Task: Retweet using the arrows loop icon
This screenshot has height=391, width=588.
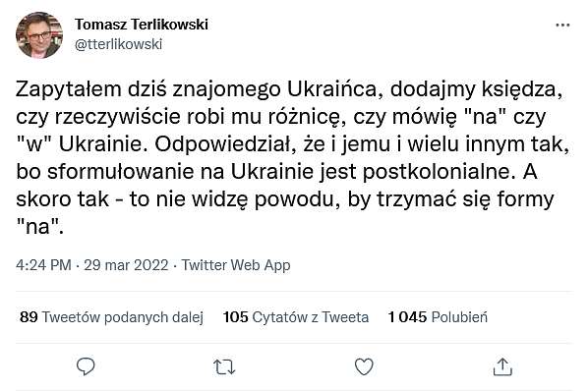Action: click(x=224, y=366)
